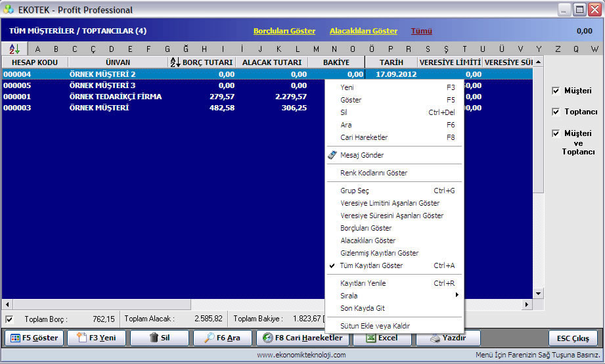Click the Sil button with trash icon
The width and height of the screenshot is (605, 364).
[x=160, y=338]
